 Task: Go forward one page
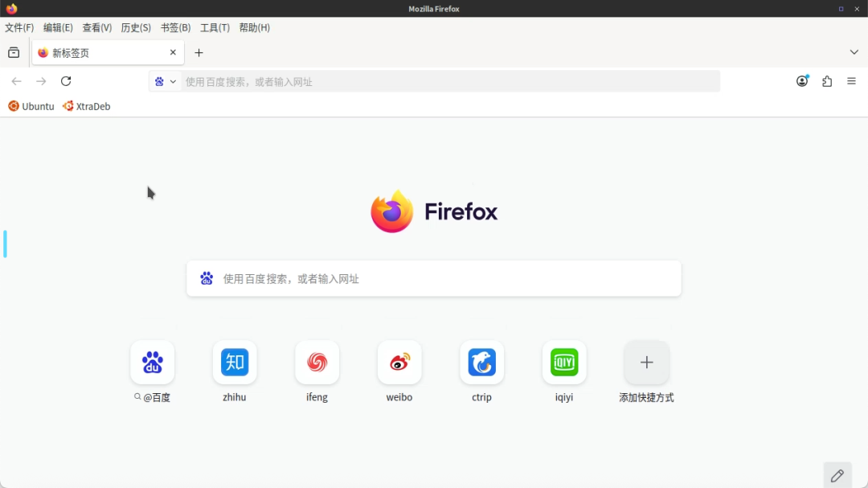(41, 81)
